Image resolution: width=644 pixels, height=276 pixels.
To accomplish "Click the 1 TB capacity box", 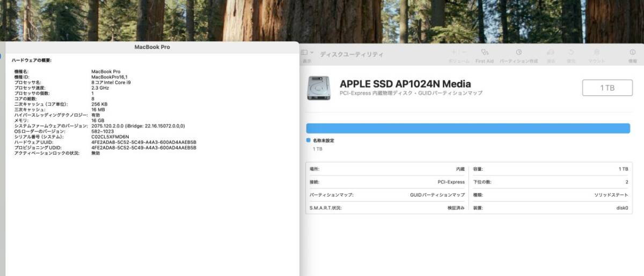I will click(608, 88).
